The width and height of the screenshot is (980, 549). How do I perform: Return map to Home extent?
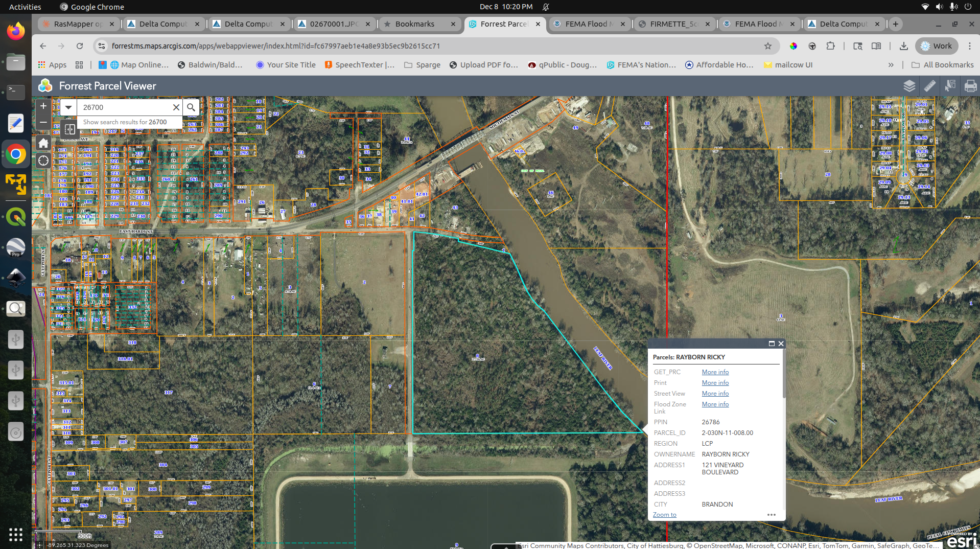pos(43,144)
